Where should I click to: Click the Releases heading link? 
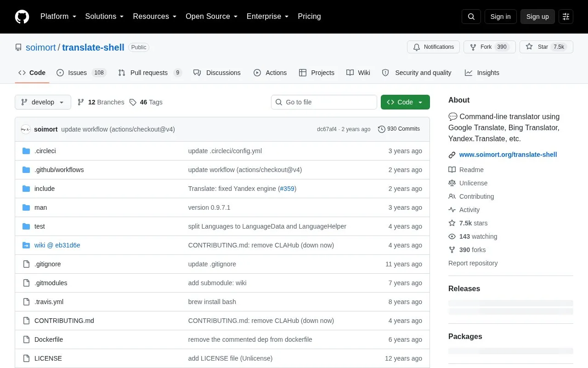pyautogui.click(x=464, y=289)
